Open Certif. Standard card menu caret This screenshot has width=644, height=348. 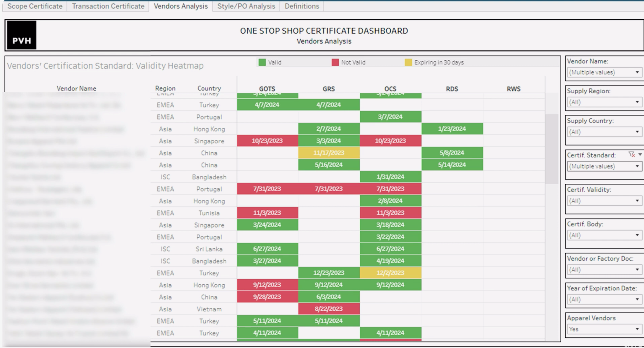point(640,155)
